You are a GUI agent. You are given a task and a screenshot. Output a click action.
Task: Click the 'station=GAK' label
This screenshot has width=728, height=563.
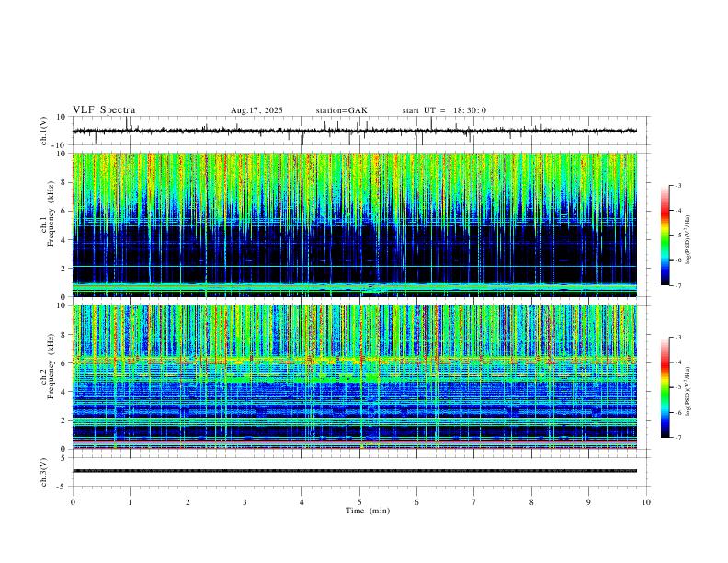tap(341, 110)
